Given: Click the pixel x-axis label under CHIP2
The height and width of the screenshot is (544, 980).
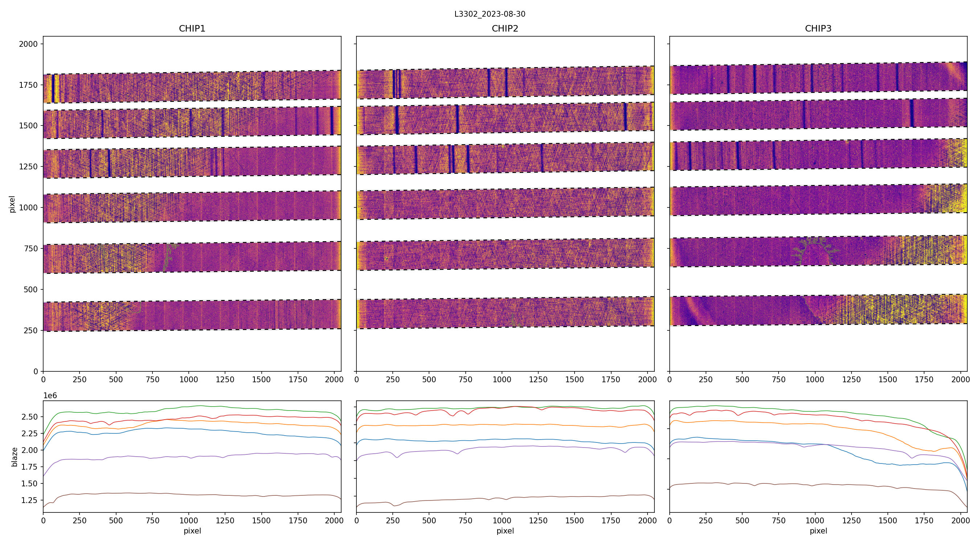Looking at the screenshot, I should point(505,531).
